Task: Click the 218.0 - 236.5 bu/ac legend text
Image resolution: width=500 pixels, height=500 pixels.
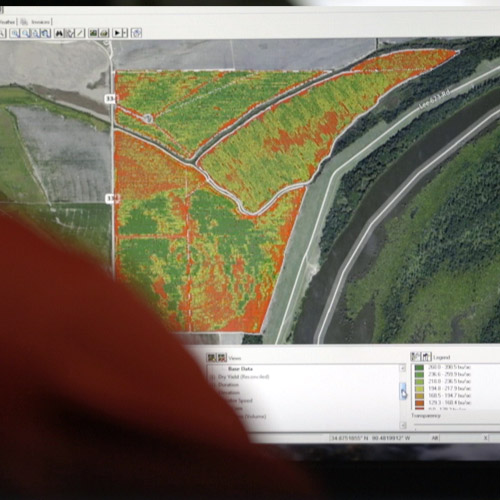Action: (449, 381)
